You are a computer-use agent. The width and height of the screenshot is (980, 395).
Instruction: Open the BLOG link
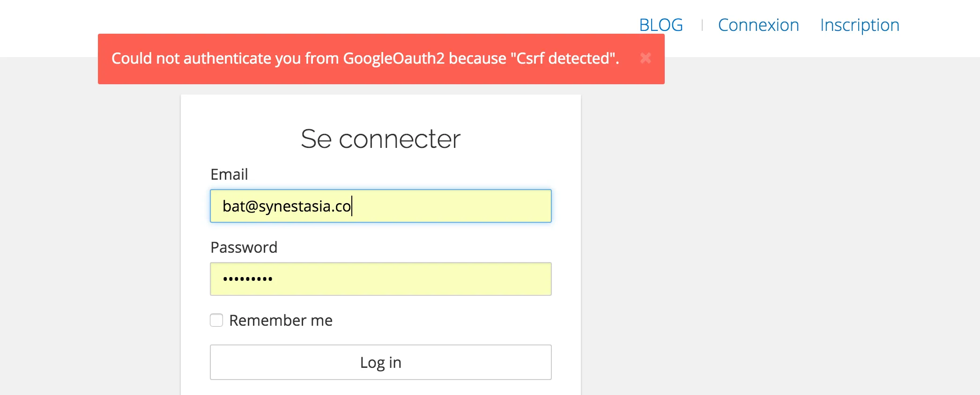661,25
